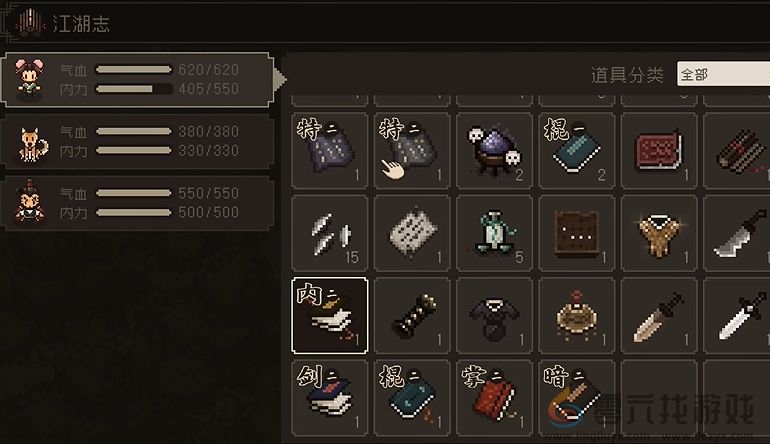The width and height of the screenshot is (770, 444).
Task: Select the red carpet scroll item
Action: (659, 150)
